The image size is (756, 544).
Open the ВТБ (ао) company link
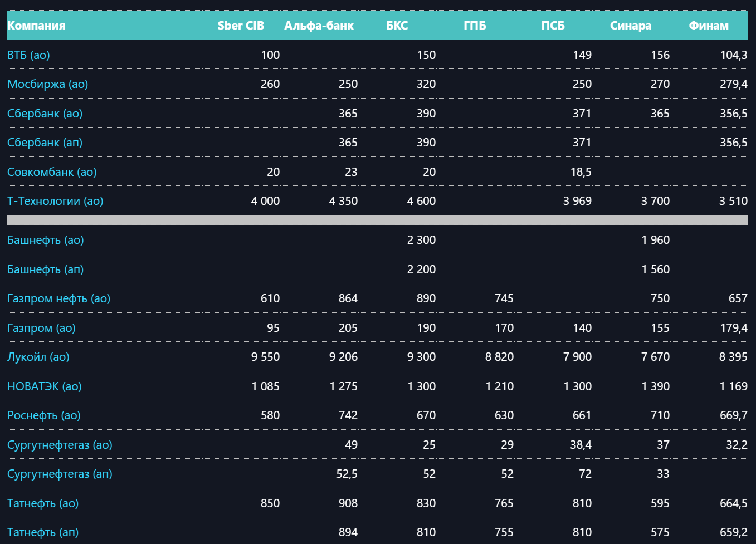click(x=28, y=55)
